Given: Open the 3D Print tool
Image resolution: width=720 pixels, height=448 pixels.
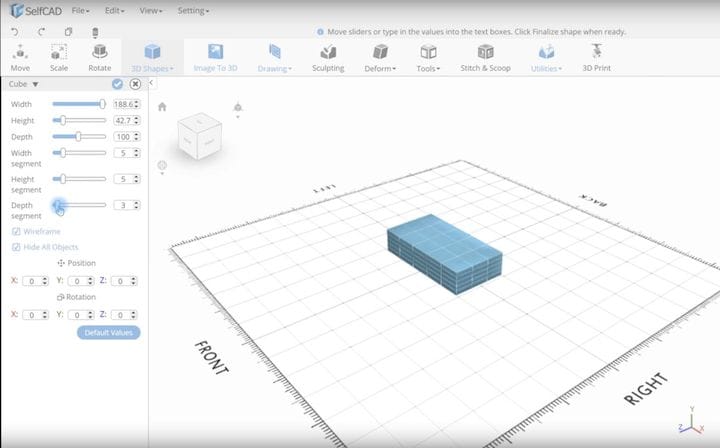Looking at the screenshot, I should pyautogui.click(x=597, y=57).
